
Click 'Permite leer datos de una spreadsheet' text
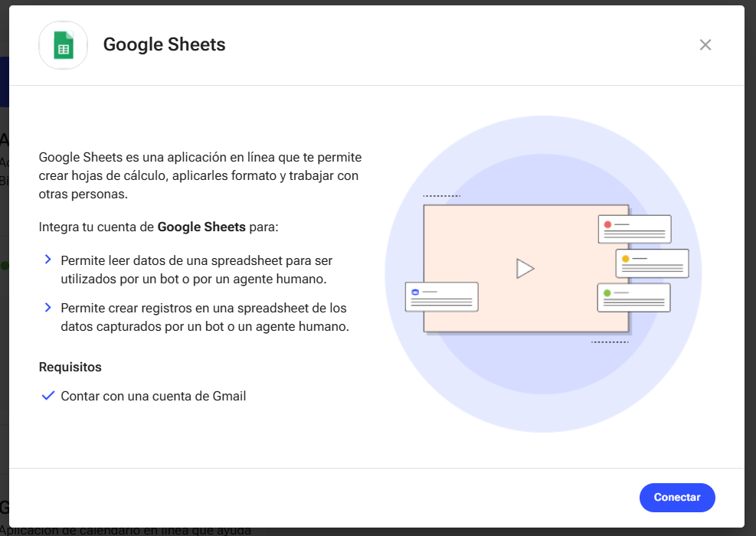[197, 270]
